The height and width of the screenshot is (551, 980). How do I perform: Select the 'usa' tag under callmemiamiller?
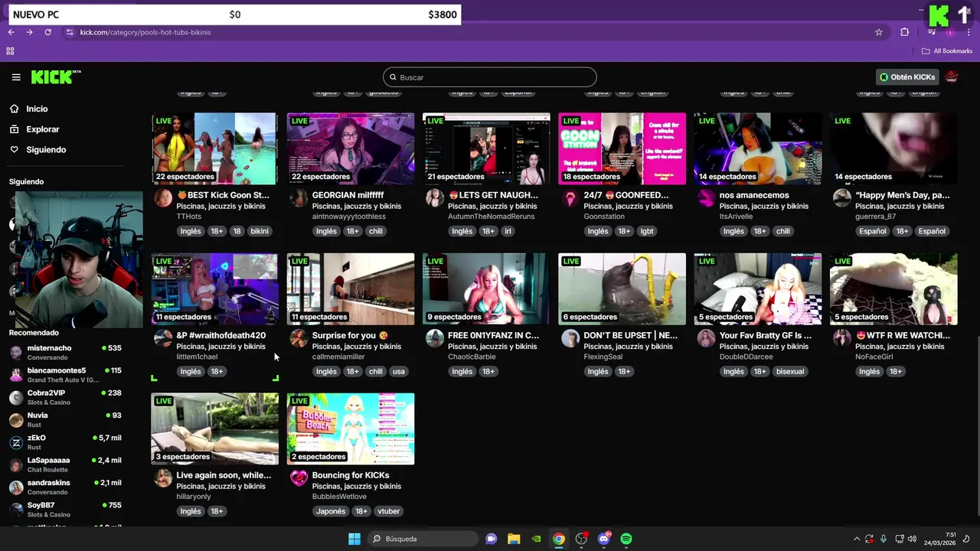tap(398, 371)
